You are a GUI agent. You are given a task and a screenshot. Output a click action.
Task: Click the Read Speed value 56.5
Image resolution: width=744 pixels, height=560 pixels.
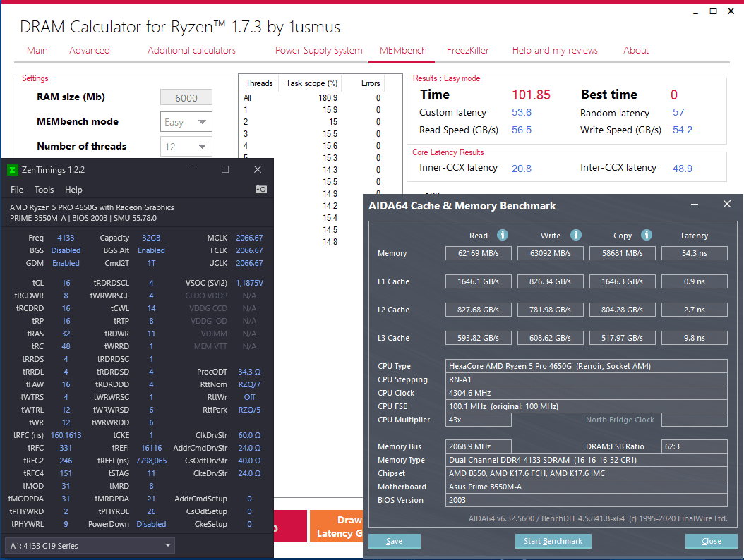522,130
